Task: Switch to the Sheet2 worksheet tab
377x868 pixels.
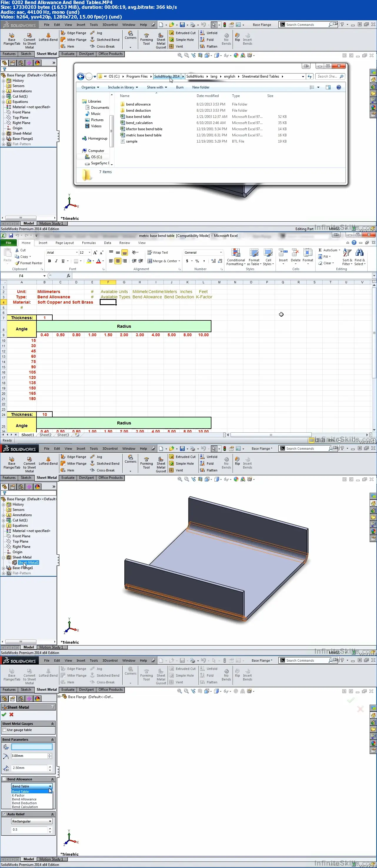Action: (46, 435)
